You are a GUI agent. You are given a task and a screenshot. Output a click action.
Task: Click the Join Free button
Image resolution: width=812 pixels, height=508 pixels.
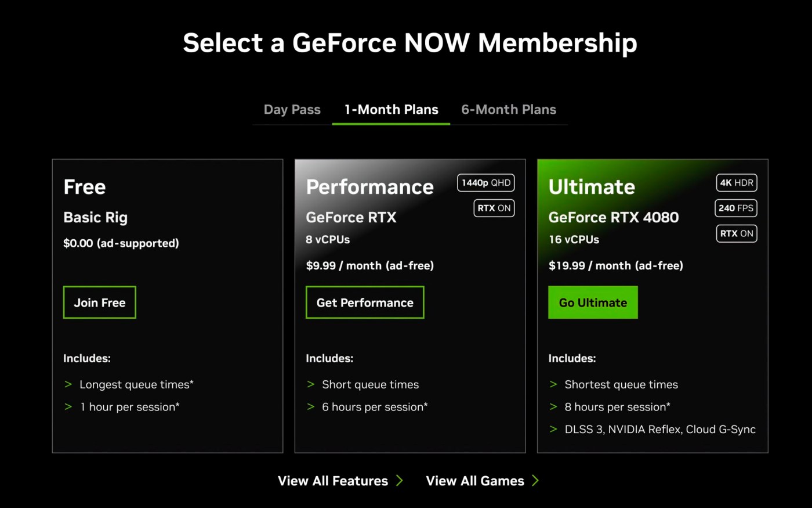coord(99,302)
